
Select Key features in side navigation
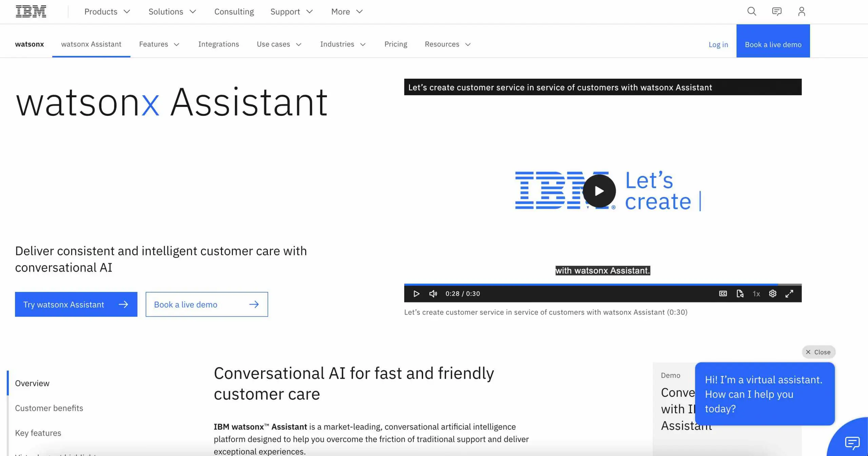pyautogui.click(x=38, y=433)
